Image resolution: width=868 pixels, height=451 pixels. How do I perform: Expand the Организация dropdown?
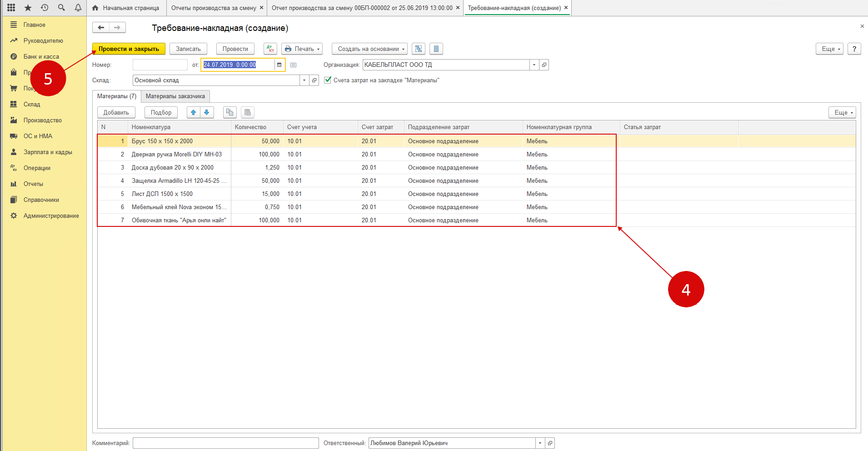pyautogui.click(x=534, y=65)
